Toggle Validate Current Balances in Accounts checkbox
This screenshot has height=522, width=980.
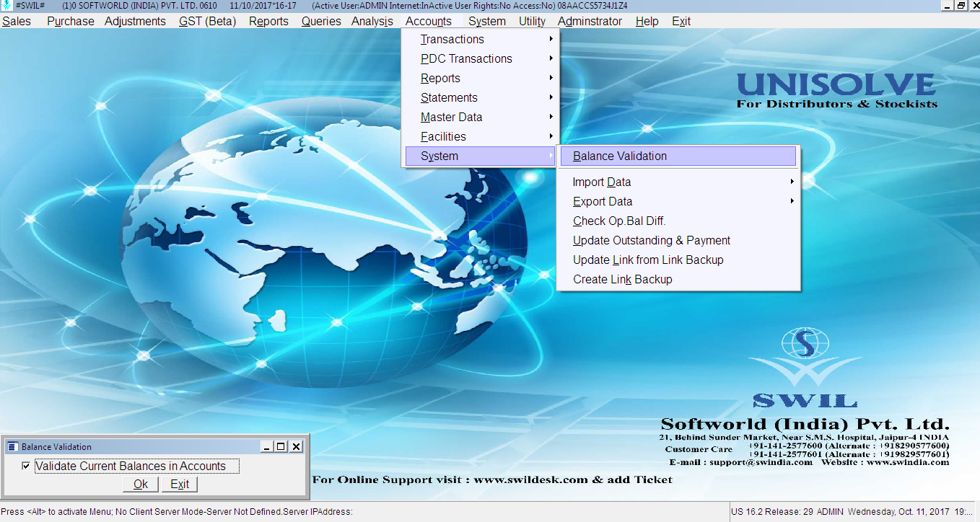click(26, 466)
